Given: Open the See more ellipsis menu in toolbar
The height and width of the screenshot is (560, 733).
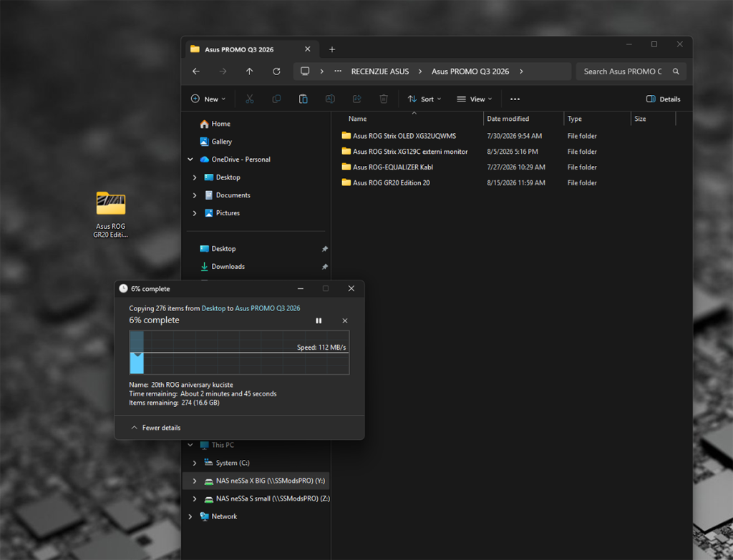Looking at the screenshot, I should 515,99.
